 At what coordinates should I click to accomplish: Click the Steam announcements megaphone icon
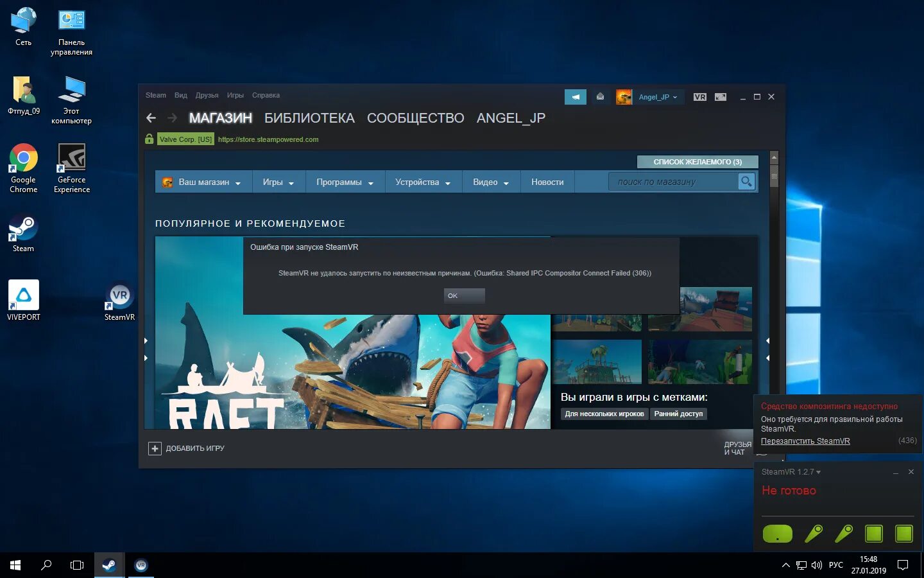pos(576,97)
